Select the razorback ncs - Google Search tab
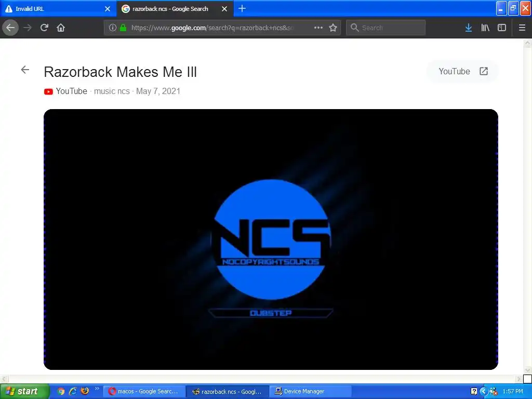 [175, 8]
